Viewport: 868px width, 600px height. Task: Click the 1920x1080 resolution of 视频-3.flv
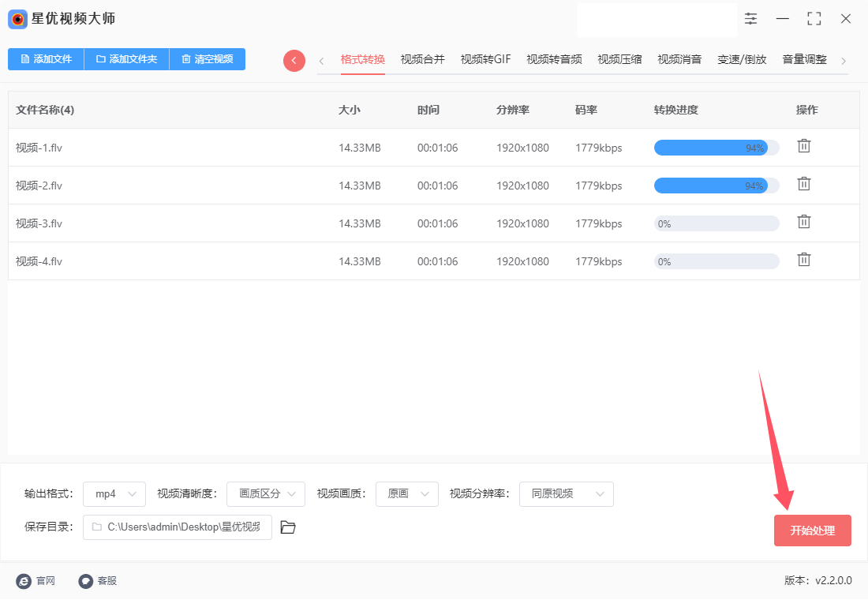coord(522,224)
